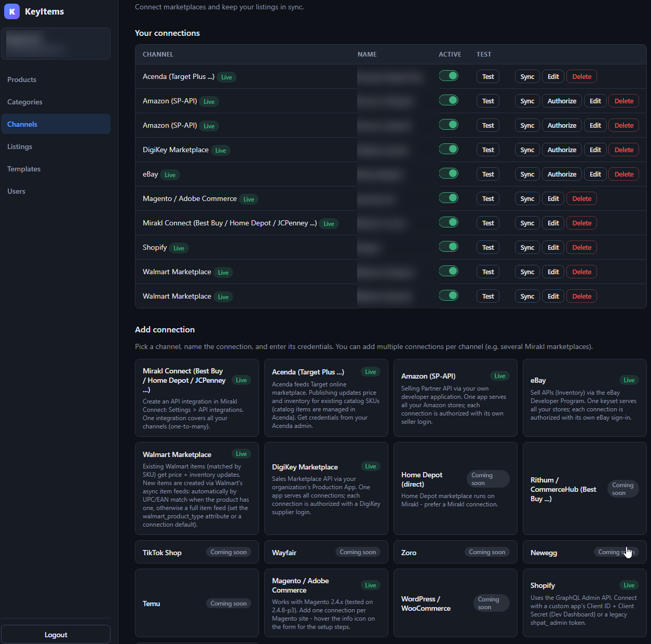Click the CHANNEL column header
Screen dimensions: 651x644
[158, 55]
